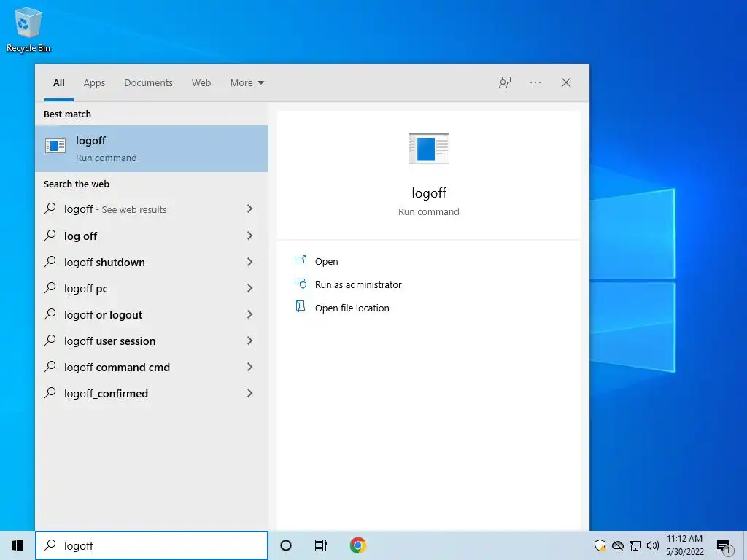Select the logoff Run command best match
Viewport: 747px width, 560px height.
pos(152,149)
